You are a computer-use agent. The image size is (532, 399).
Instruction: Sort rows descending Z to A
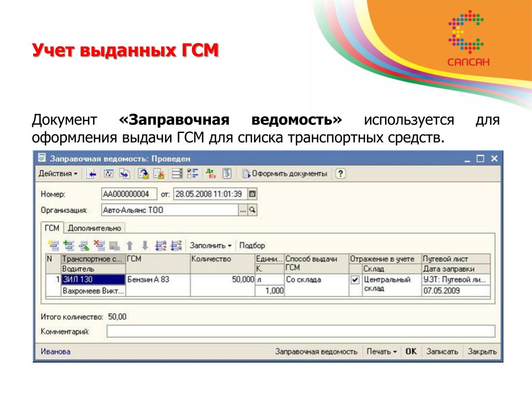177,245
